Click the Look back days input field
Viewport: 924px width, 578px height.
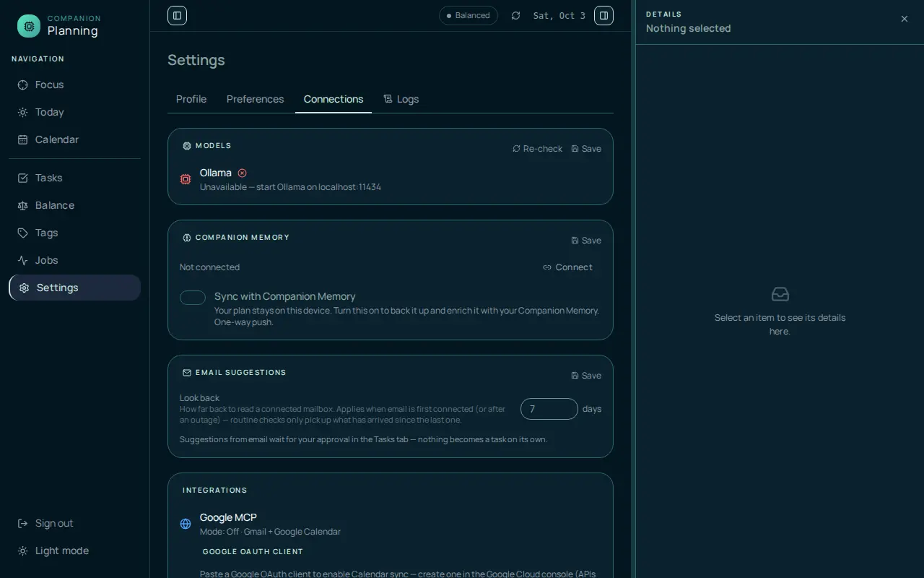pos(549,409)
